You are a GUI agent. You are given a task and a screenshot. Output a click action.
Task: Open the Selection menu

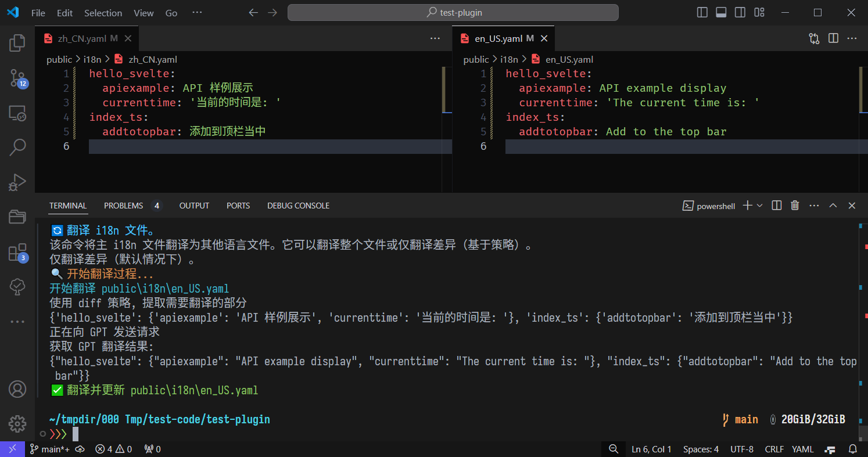tap(103, 13)
